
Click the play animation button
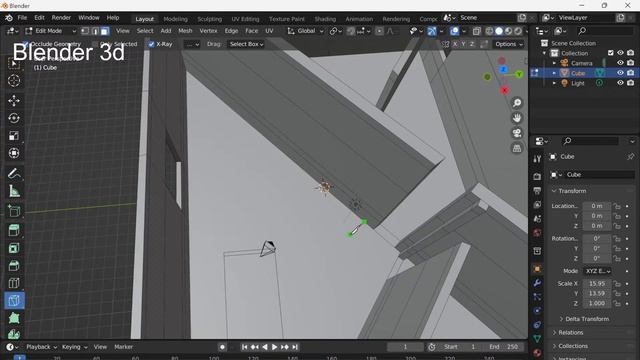point(274,347)
